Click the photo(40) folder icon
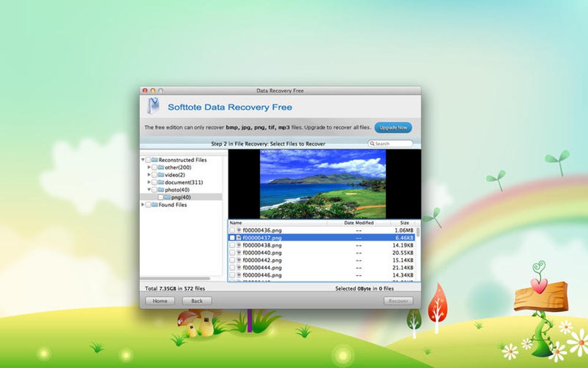Screen dimensions: 588x368 (x=161, y=190)
